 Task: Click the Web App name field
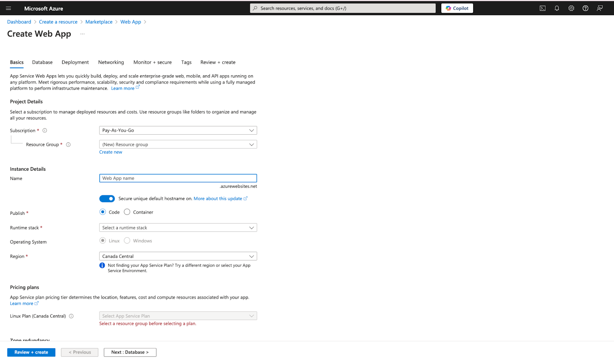pos(178,178)
